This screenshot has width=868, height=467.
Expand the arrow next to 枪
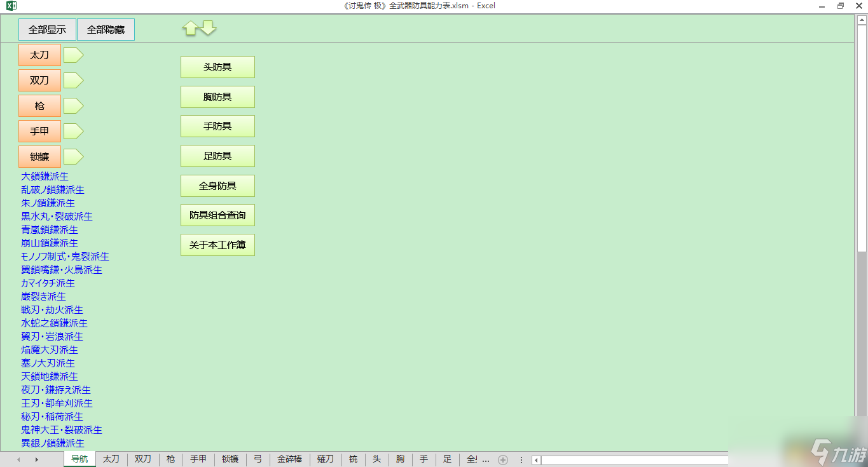tap(74, 106)
